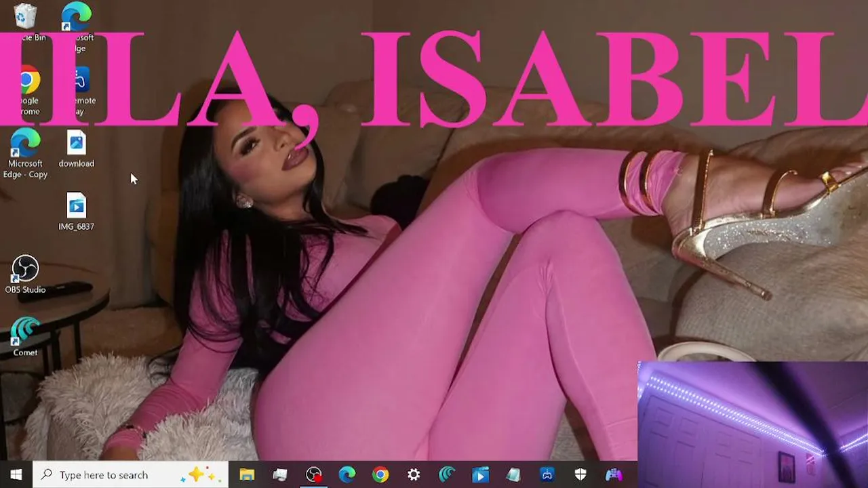Open Google Chrome from the taskbar
Image resolution: width=868 pixels, height=488 pixels.
(x=380, y=474)
